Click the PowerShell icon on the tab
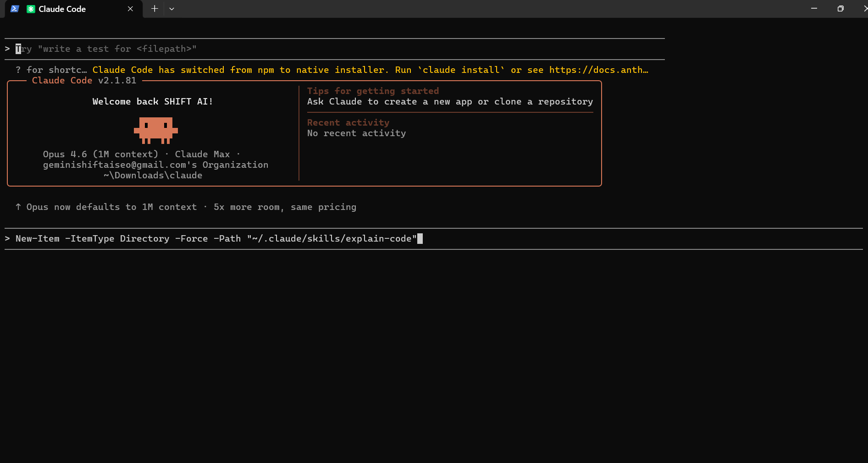 pos(15,9)
